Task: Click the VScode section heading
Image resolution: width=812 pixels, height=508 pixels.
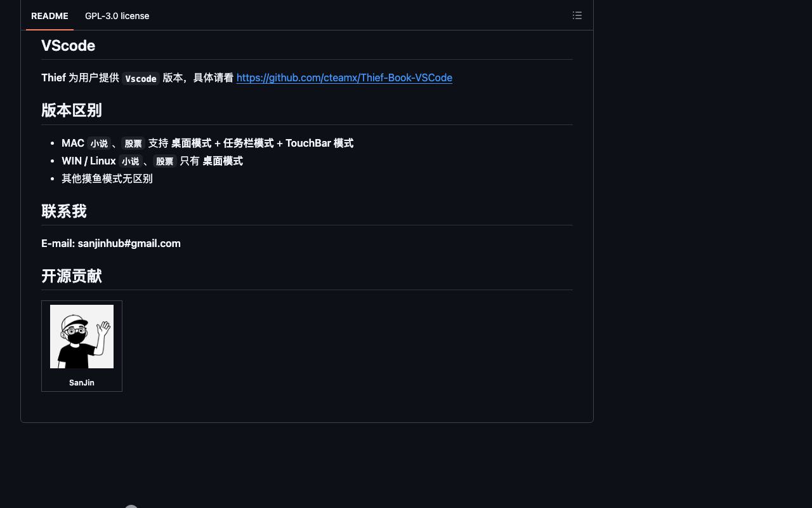Action: (x=68, y=46)
